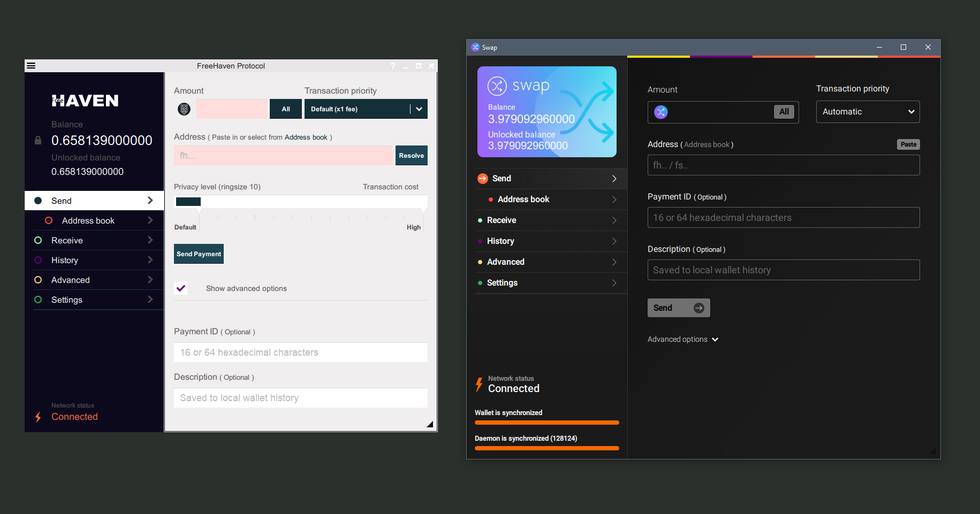The height and width of the screenshot is (514, 980).
Task: Click the Swap coin icon in Amount field
Action: (x=661, y=112)
